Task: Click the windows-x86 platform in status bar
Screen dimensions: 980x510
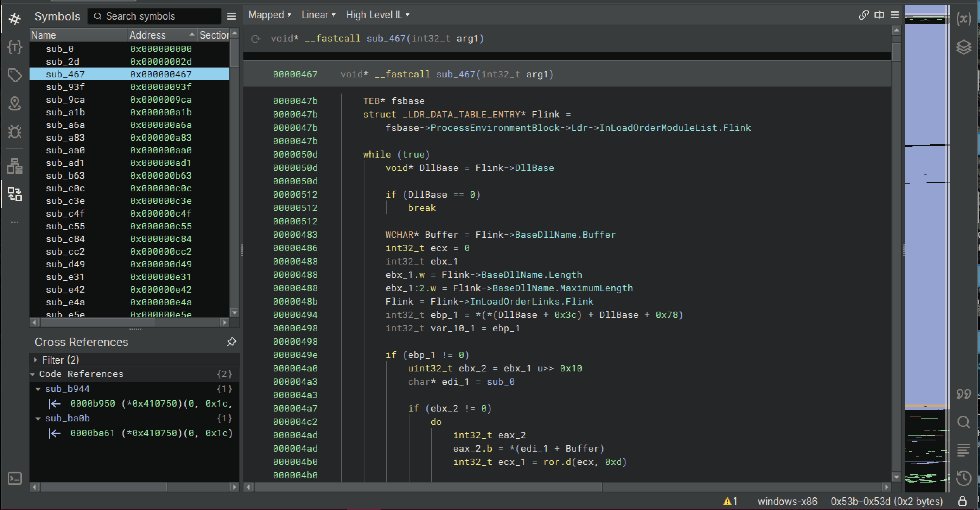Action: [787, 501]
